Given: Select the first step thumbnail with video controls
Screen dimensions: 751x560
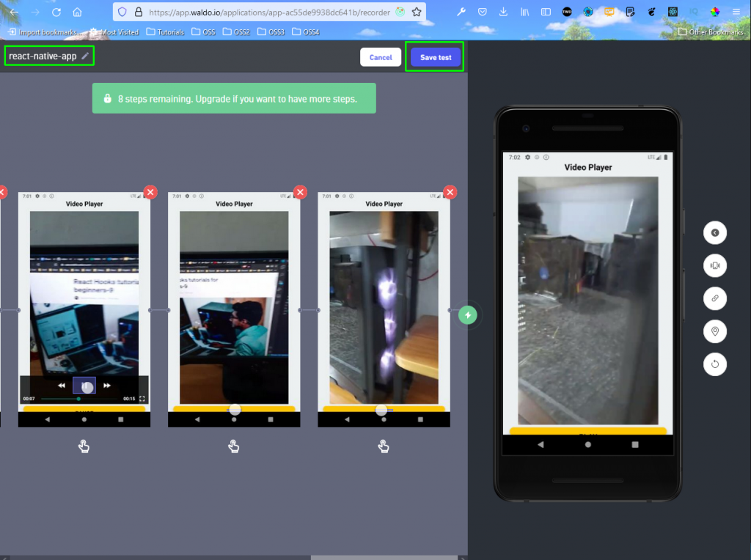Looking at the screenshot, I should point(84,309).
